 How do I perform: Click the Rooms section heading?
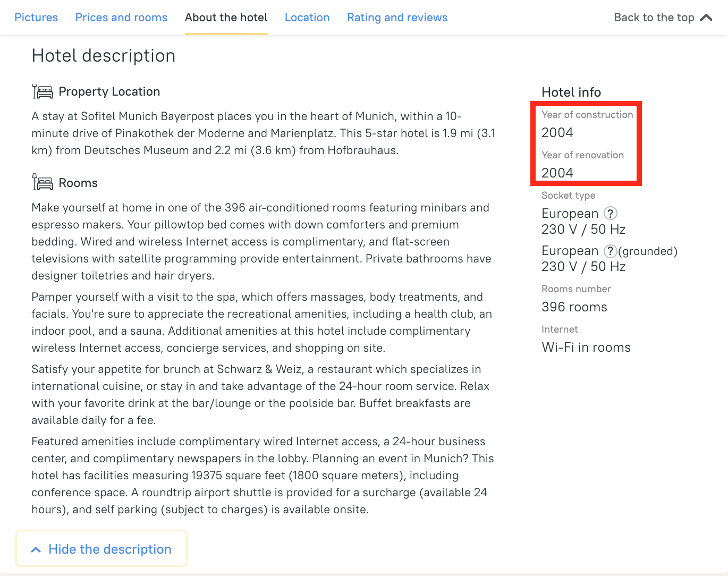click(78, 183)
